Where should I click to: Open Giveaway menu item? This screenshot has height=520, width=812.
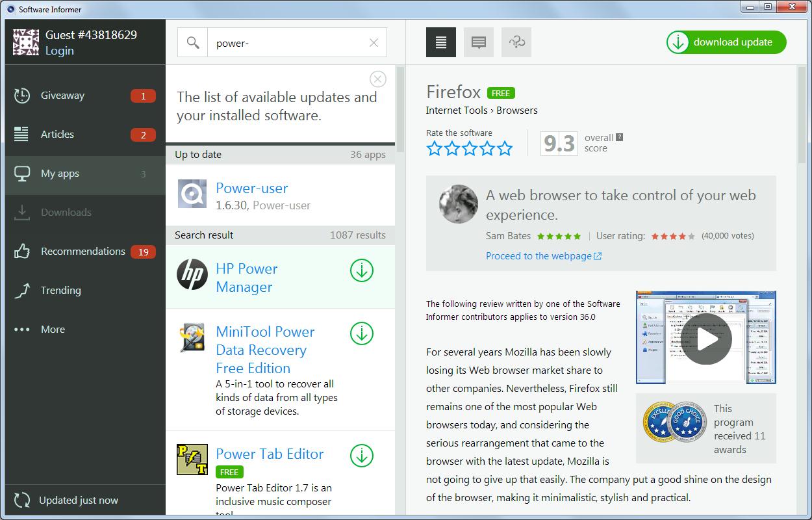(85, 96)
